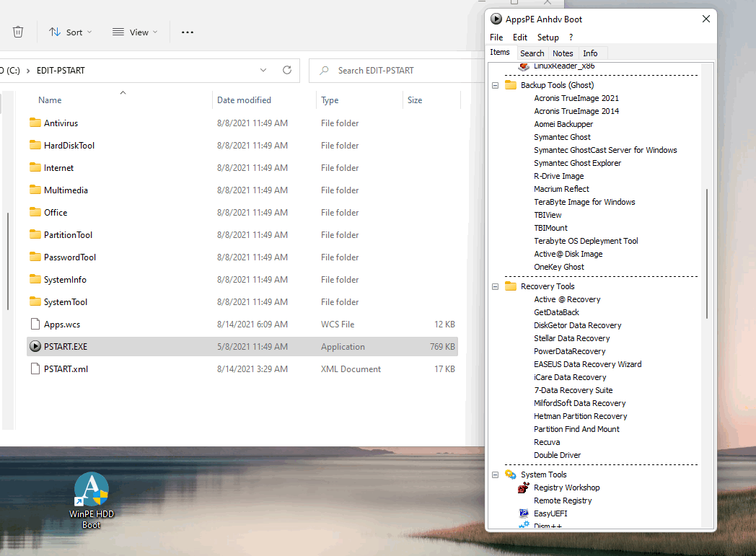Click the address bar history chevron

coord(263,71)
